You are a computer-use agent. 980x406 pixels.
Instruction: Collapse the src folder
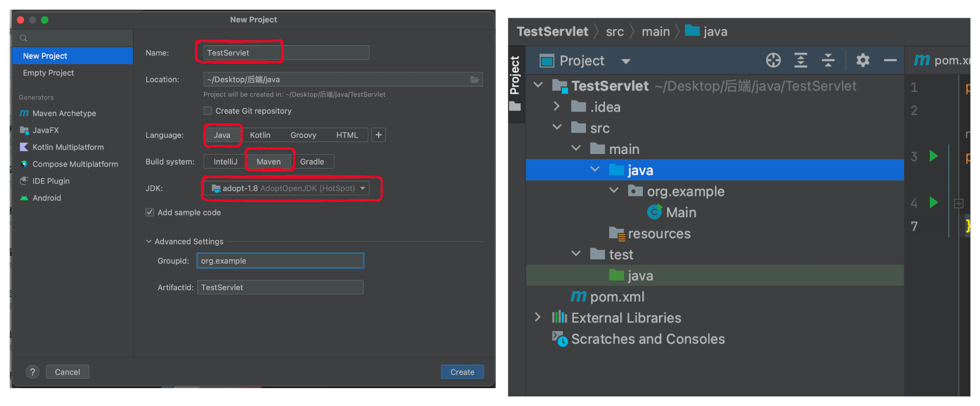[557, 127]
